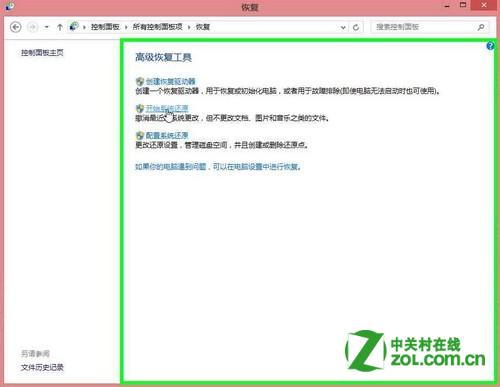
Task: Click shield icon beside 开始系统还原
Action: coord(140,109)
